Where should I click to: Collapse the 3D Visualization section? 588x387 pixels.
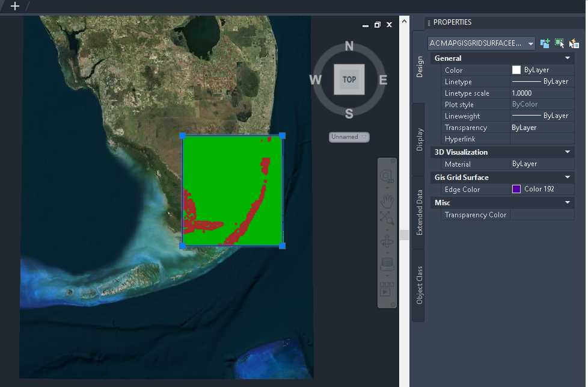[566, 152]
